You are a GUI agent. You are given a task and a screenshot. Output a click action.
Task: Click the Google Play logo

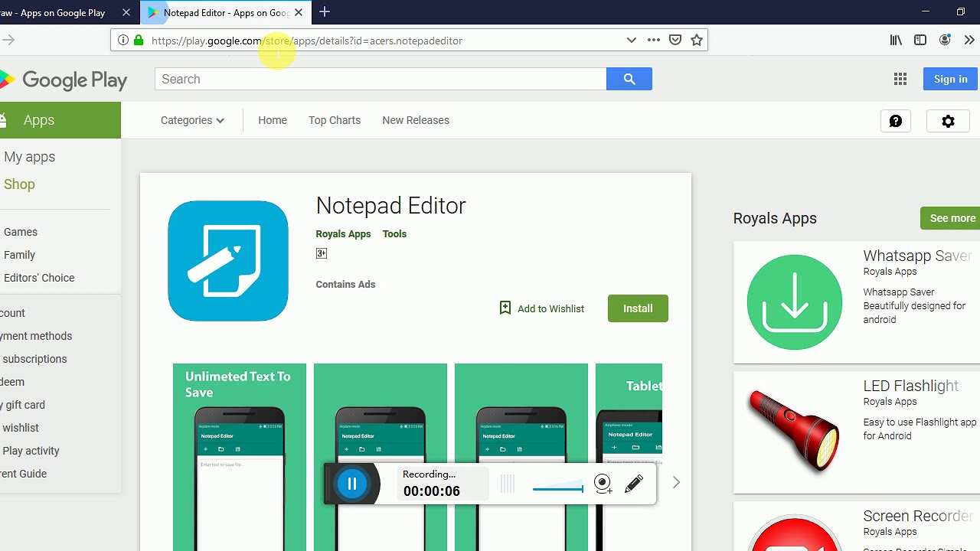point(64,80)
